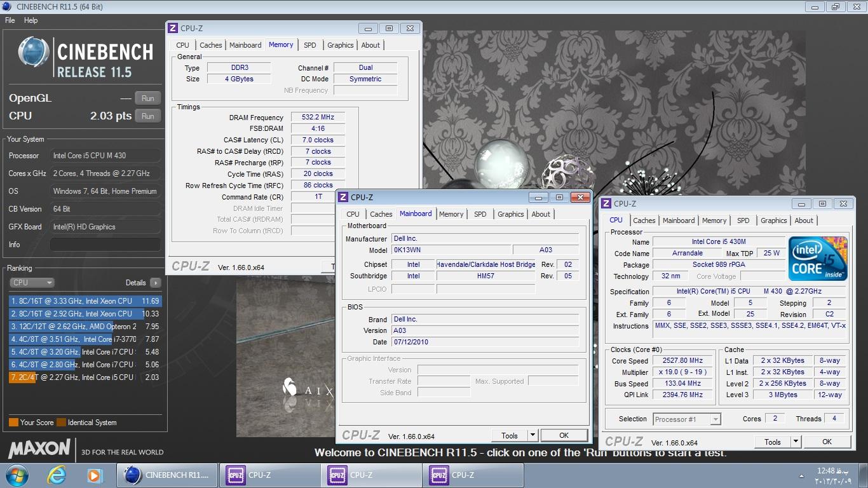Click the Core Speed value 2527.80 MHz
The width and height of the screenshot is (868, 488).
click(682, 361)
